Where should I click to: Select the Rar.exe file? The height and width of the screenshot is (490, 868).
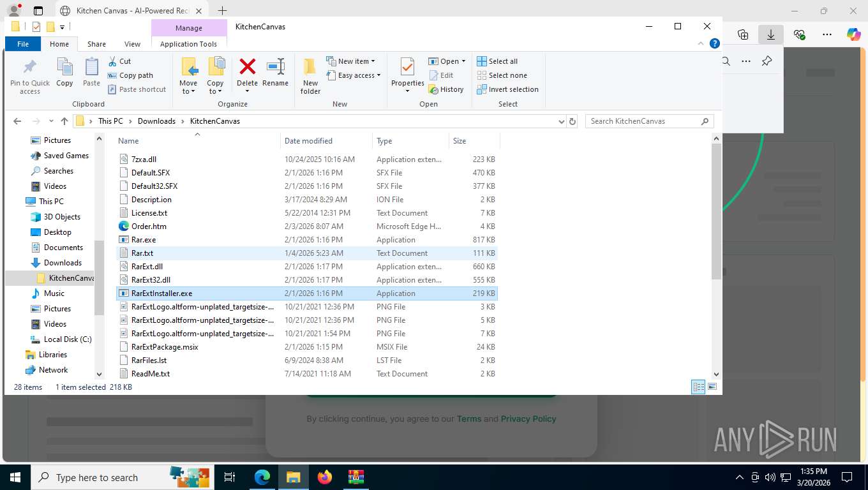click(x=307, y=240)
